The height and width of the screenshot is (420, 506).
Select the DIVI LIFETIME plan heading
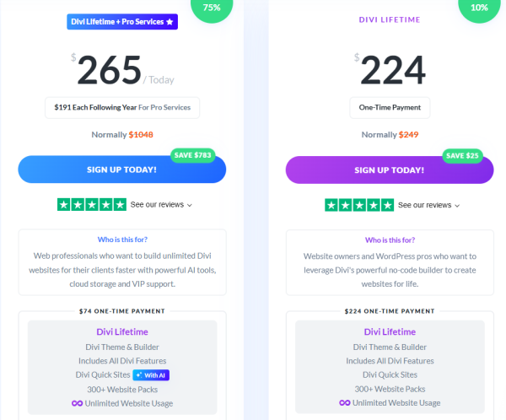390,19
